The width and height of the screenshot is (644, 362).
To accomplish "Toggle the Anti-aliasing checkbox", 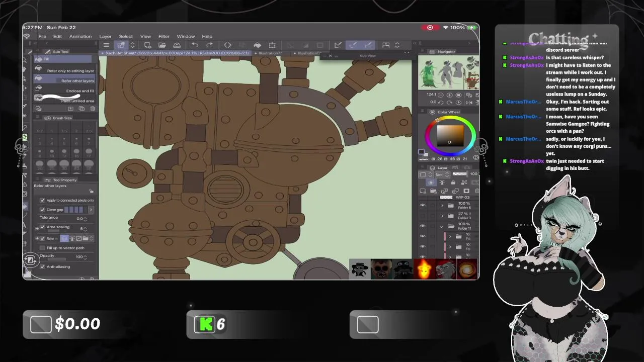I will coord(42,266).
